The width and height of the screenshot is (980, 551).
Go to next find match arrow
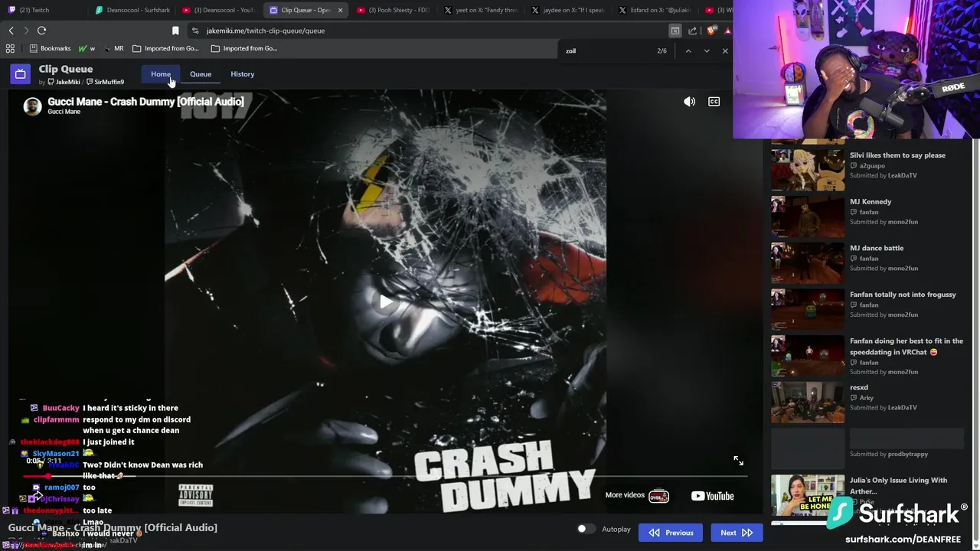click(x=707, y=51)
